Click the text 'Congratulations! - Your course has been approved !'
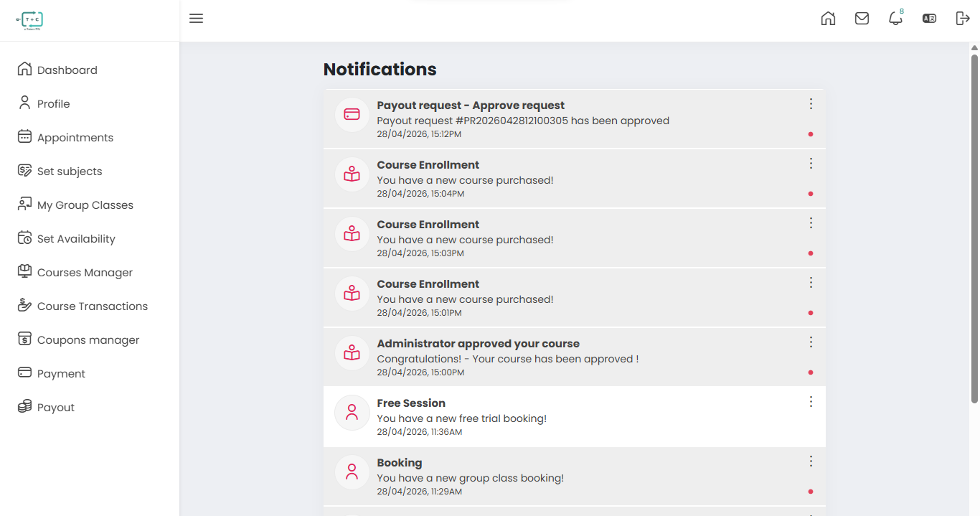Viewport: 980px width, 516px height. pyautogui.click(x=508, y=359)
